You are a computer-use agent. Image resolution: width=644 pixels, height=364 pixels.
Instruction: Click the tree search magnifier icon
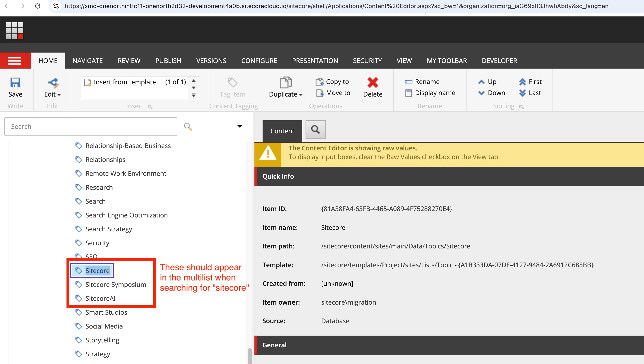coord(188,126)
